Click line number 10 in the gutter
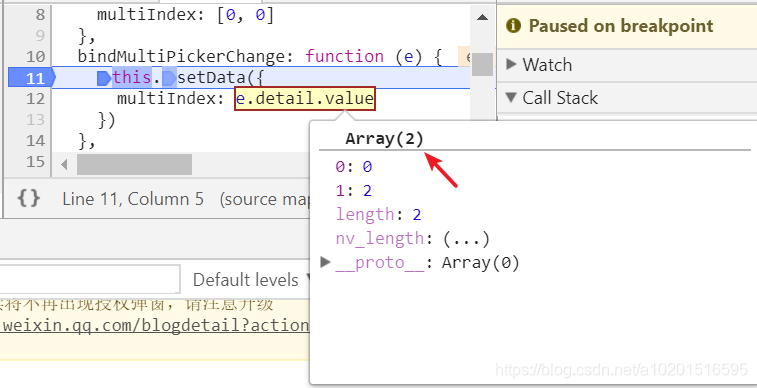757x388 pixels. tap(35, 56)
